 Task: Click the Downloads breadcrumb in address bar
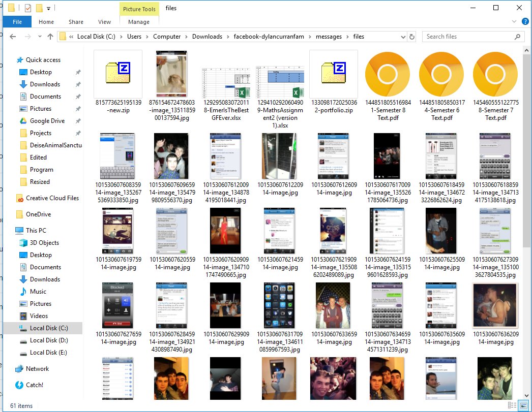pyautogui.click(x=207, y=37)
